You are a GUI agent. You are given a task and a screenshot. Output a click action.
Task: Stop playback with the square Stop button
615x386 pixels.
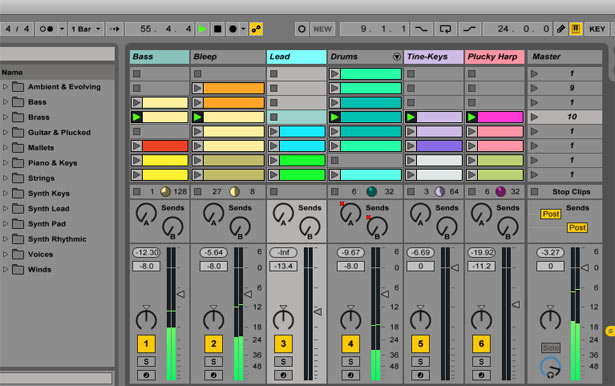click(x=217, y=29)
